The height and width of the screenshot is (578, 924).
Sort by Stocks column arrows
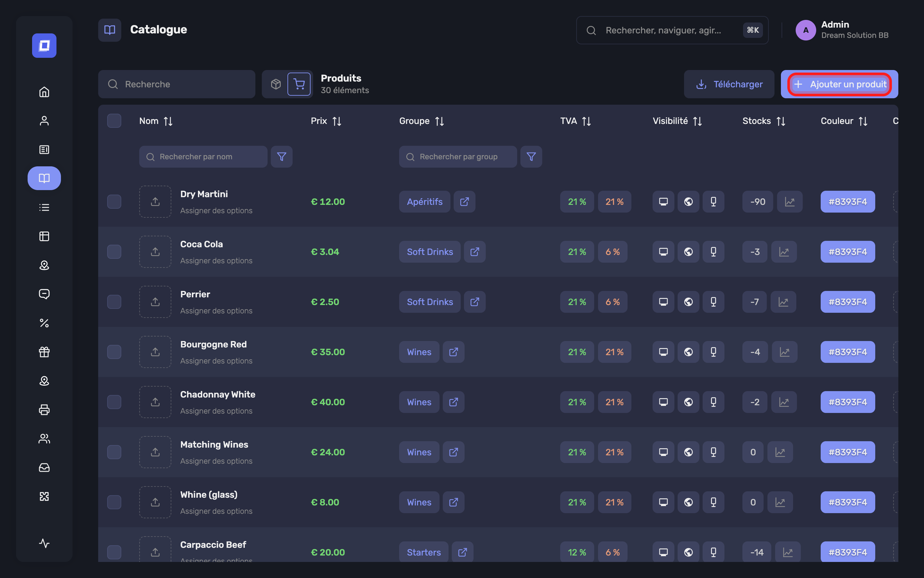pyautogui.click(x=781, y=121)
